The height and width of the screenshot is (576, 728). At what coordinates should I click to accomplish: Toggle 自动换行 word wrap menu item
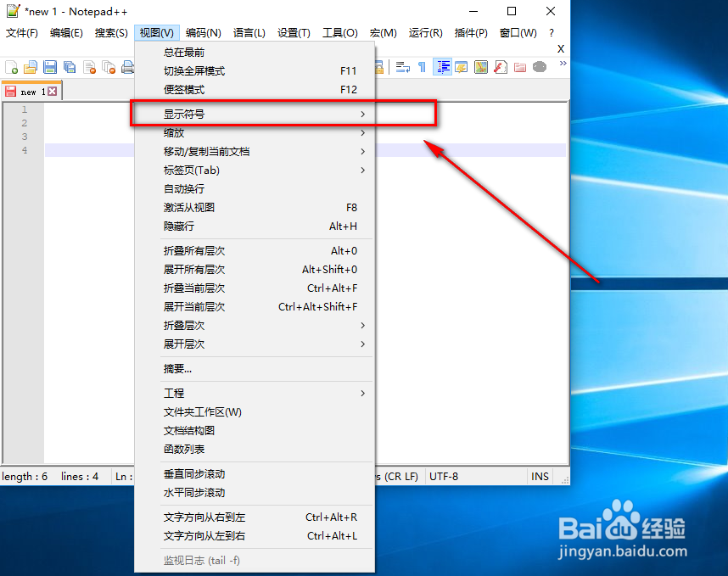coord(255,188)
